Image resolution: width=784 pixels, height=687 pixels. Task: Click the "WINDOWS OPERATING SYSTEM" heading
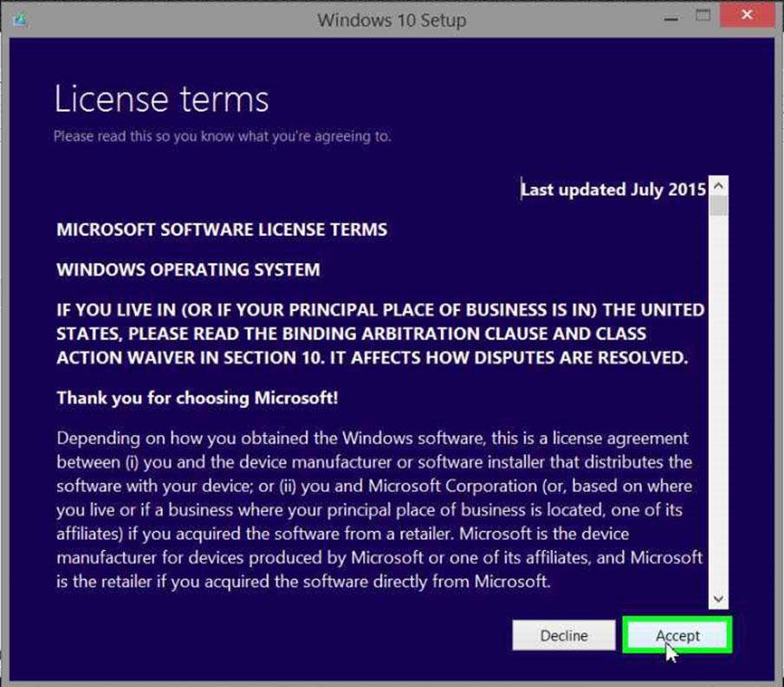(x=188, y=269)
